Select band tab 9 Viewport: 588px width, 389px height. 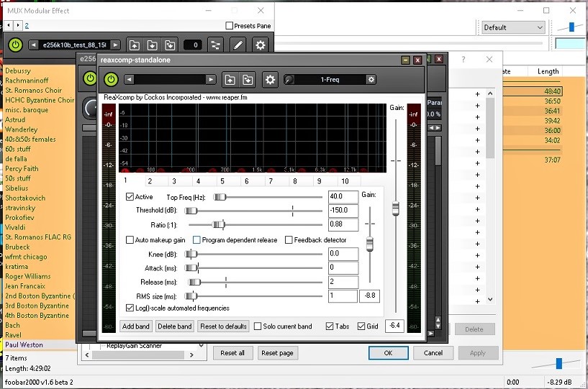(319, 181)
